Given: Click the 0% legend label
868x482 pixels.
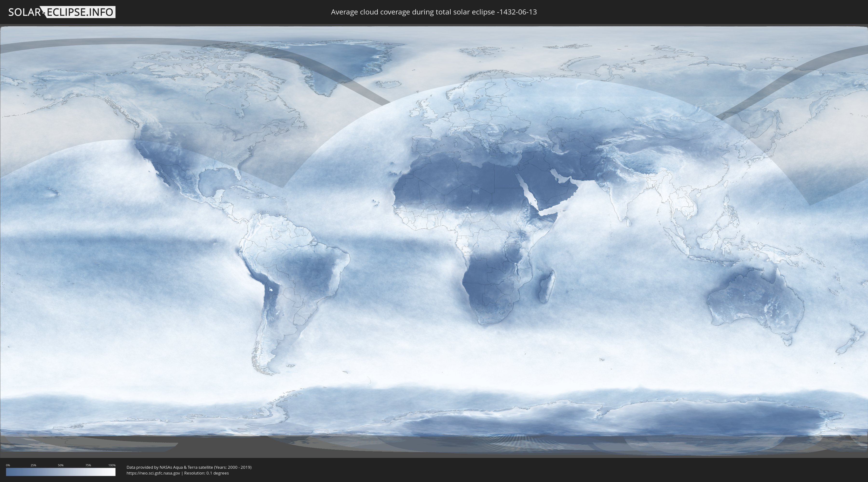Looking at the screenshot, I should (8, 465).
